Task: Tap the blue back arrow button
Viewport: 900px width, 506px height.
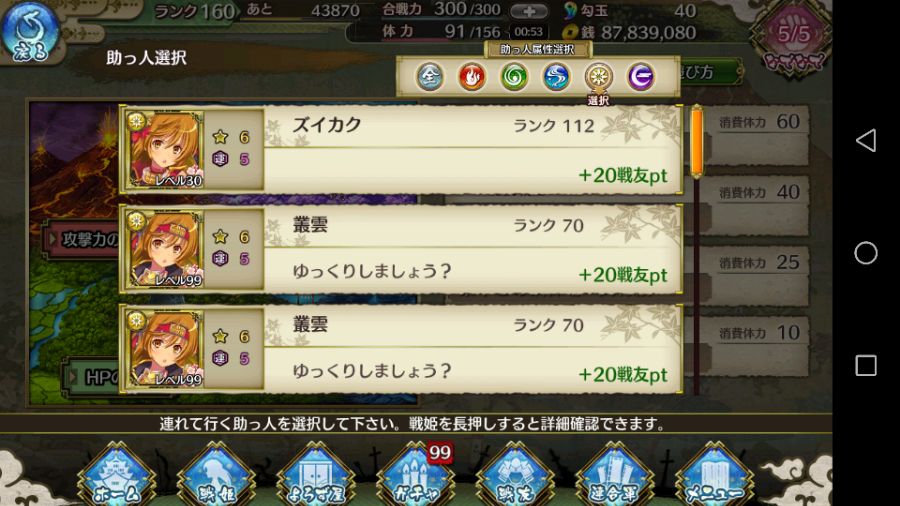Action: coord(29,33)
